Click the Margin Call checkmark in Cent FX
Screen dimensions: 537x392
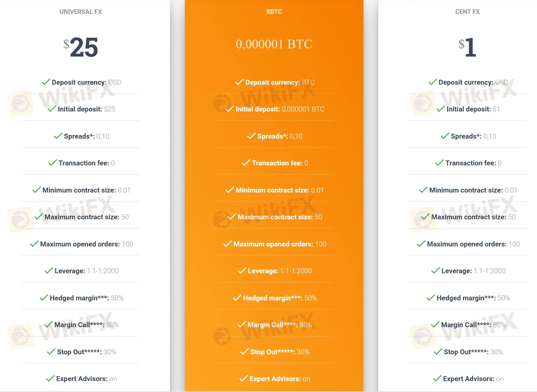click(x=435, y=325)
